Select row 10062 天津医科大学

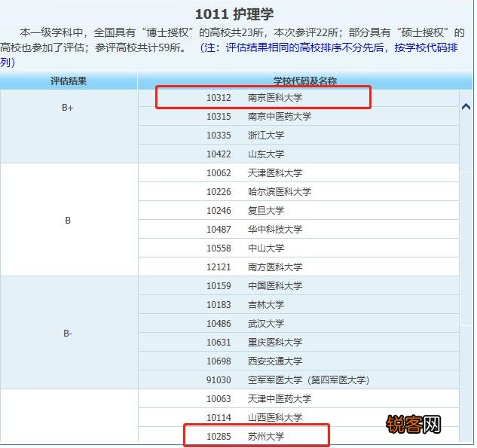pos(298,173)
